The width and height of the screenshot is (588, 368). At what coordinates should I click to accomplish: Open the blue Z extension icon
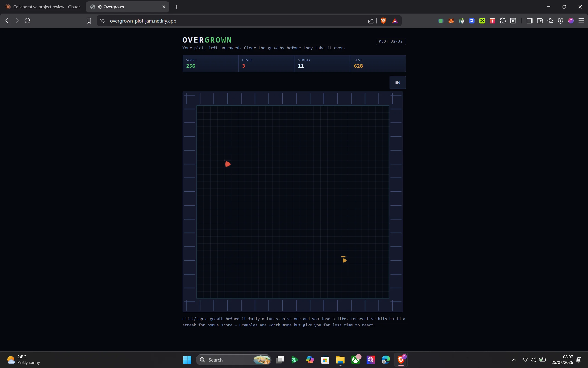click(472, 21)
